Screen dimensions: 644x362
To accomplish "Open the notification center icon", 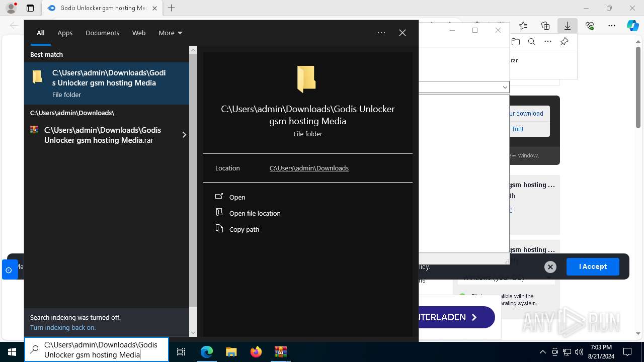I will (x=627, y=351).
